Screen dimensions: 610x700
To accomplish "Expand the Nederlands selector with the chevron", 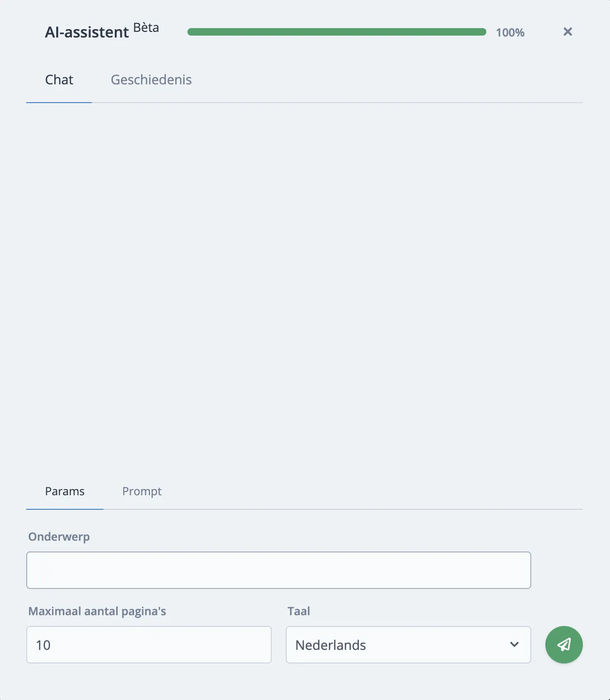I will coord(514,645).
